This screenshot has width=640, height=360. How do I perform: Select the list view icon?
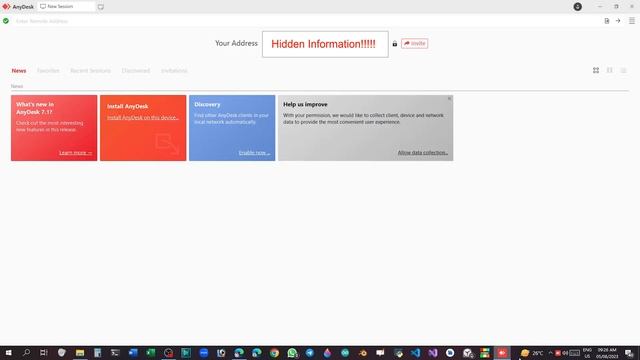[x=623, y=71]
